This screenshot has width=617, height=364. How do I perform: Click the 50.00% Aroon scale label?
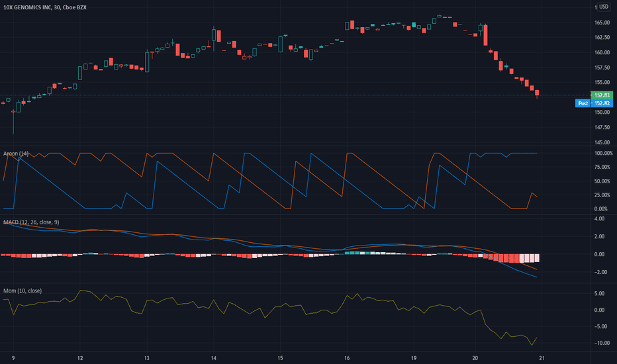tap(603, 181)
